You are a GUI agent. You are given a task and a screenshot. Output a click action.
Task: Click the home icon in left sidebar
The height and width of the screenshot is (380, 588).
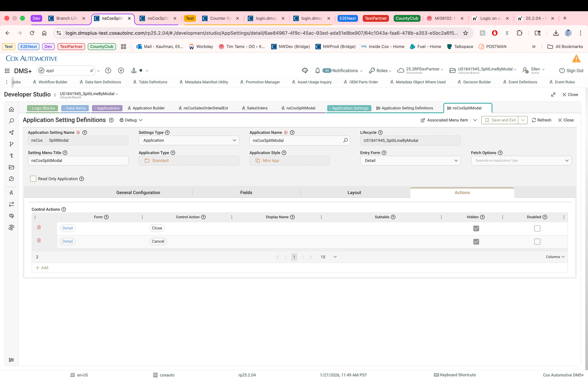[11, 109]
